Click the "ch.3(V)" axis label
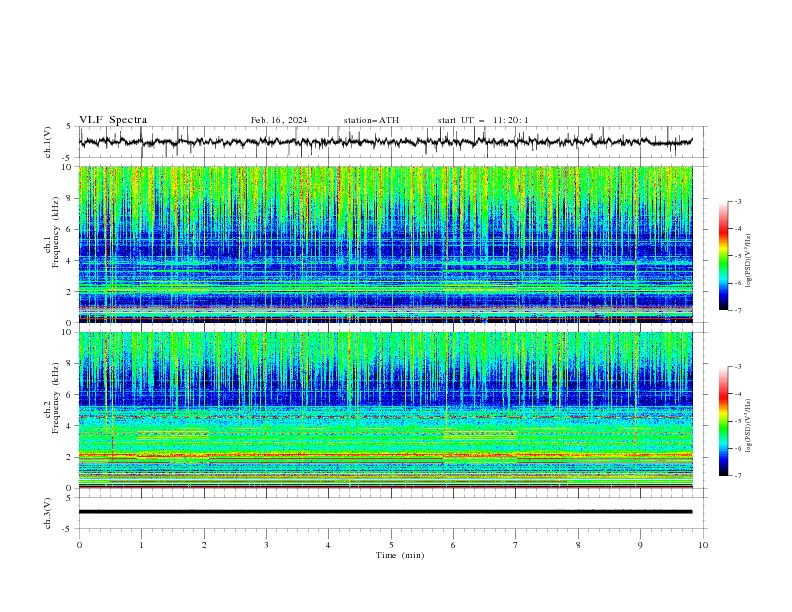 [48, 513]
